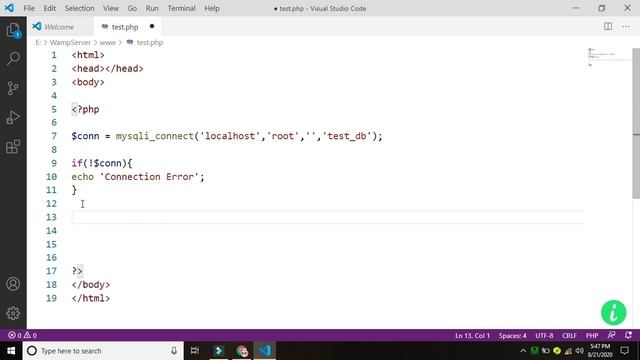Open the Action Center notification icon
Screen dimensions: 640x360
(624, 351)
